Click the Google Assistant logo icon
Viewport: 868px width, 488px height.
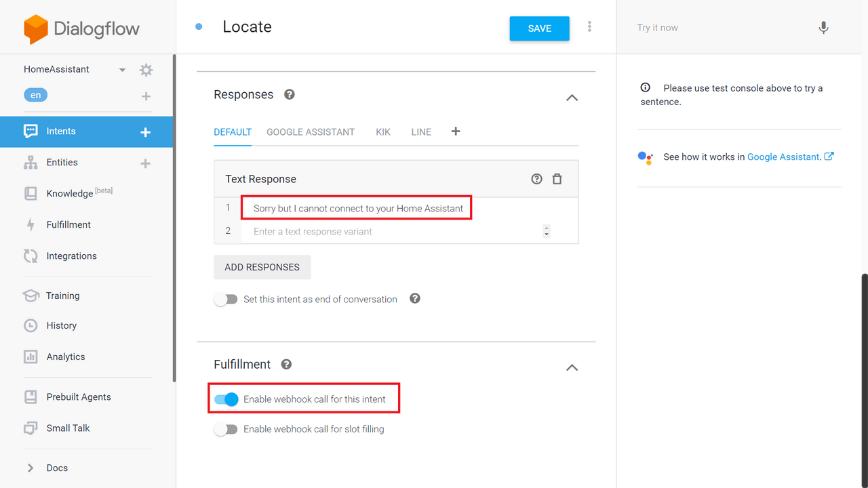(645, 157)
